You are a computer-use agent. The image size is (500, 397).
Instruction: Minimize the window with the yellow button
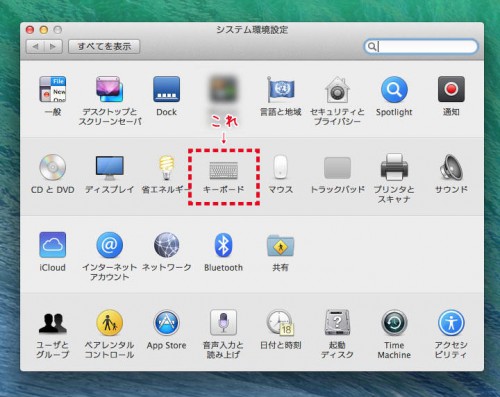44,30
